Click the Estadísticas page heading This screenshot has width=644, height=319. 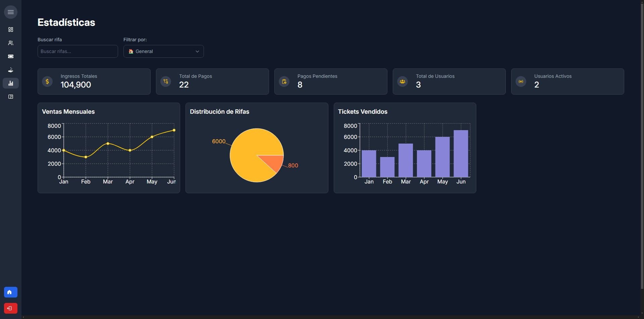[x=66, y=22]
